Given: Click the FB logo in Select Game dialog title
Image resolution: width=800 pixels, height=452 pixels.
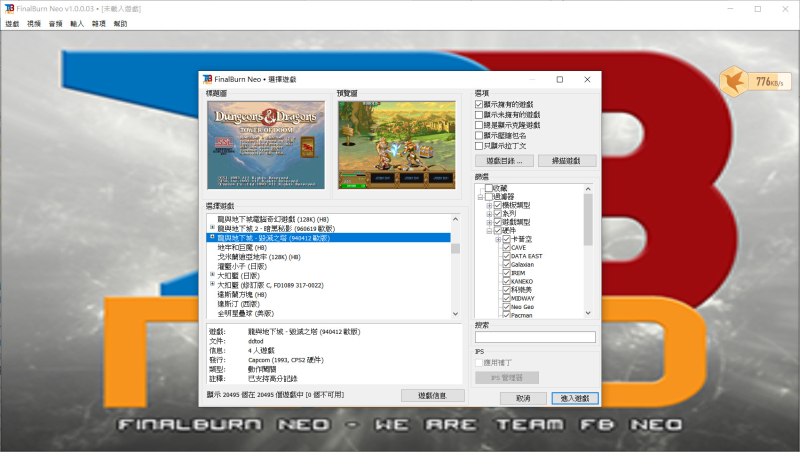Looking at the screenshot, I should 207,79.
